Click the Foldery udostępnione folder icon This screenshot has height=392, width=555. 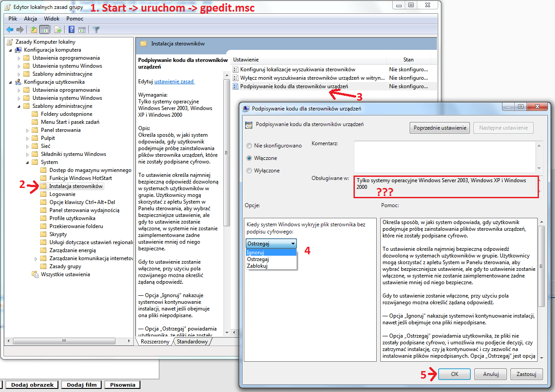(35, 114)
